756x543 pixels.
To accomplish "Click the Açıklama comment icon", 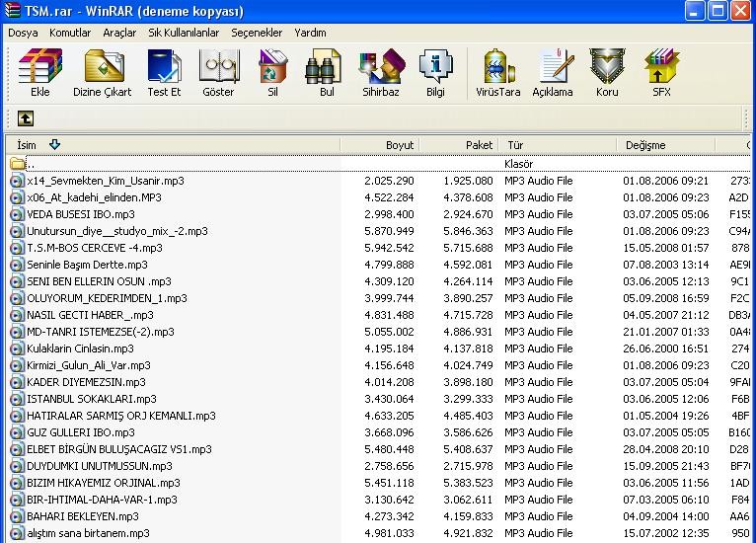I will click(553, 72).
